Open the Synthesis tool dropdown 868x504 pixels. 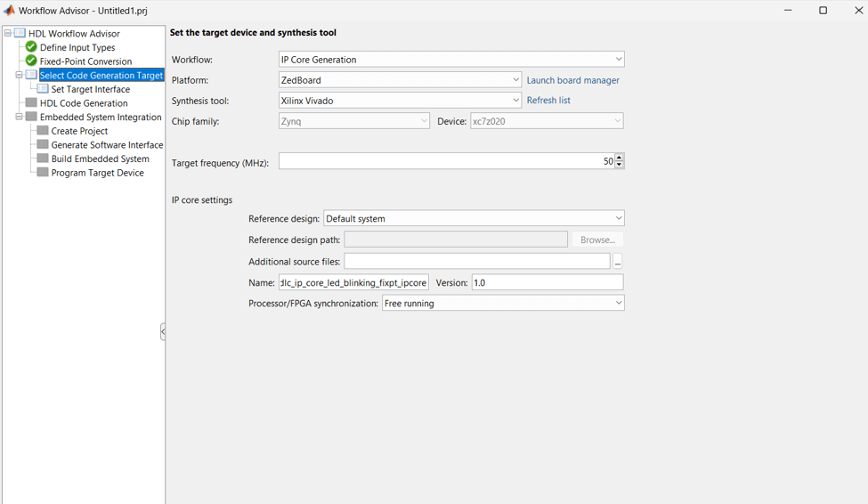click(515, 101)
